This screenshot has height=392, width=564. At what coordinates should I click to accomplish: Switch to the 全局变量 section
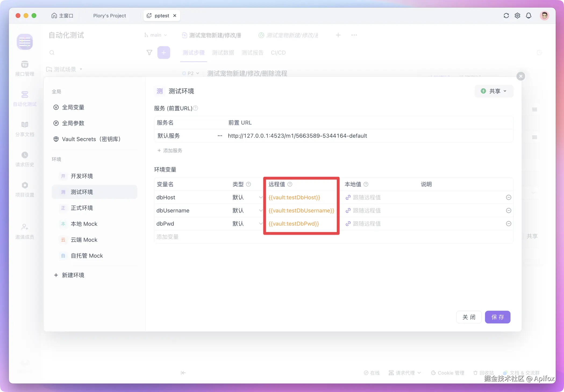[73, 107]
